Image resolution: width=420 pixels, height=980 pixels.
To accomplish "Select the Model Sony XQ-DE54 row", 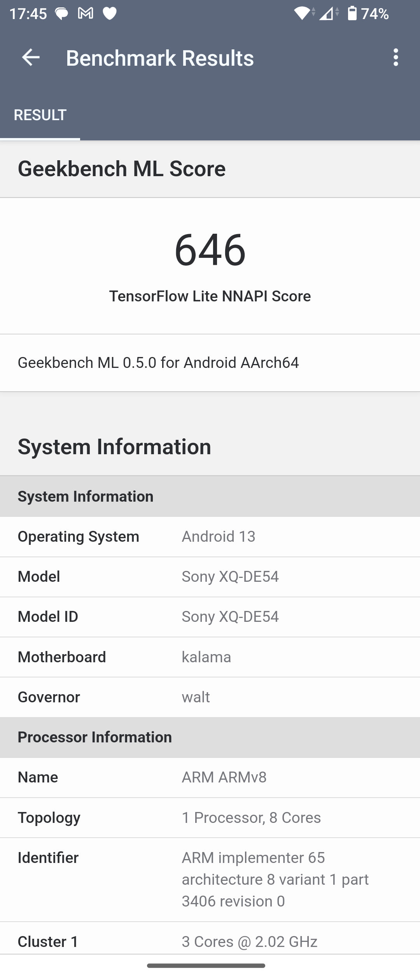I will pos(210,577).
